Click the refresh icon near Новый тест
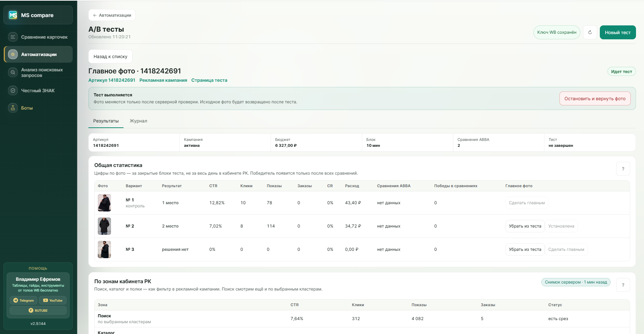This screenshot has height=334, width=644. tap(590, 32)
